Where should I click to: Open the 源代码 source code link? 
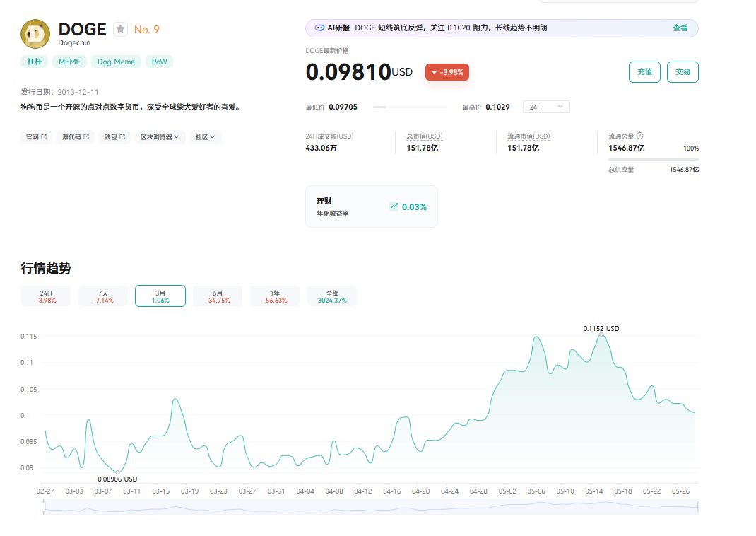76,137
